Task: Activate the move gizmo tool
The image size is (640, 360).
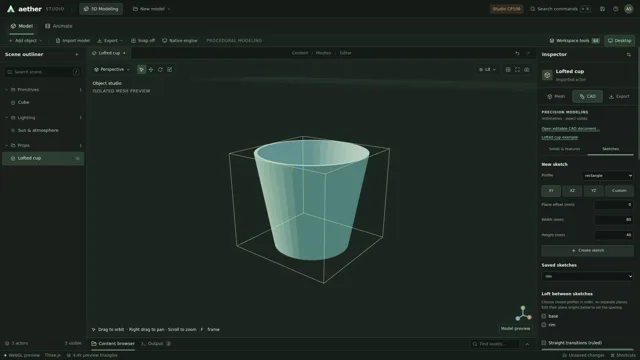Action: (151, 69)
